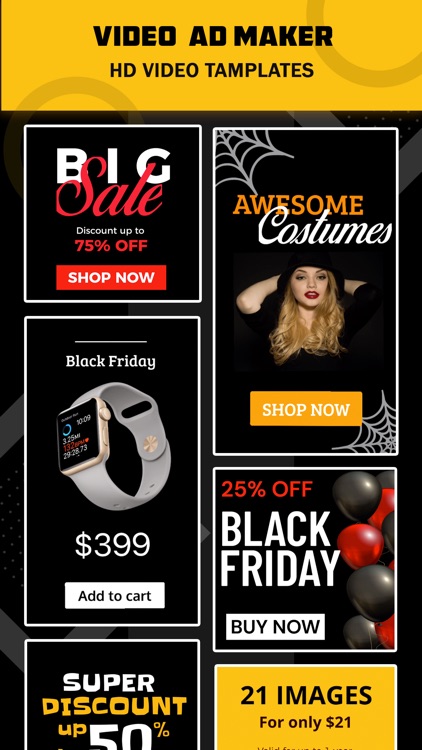Click the HD Video Tamplates subtitle
This screenshot has height=750, width=422.
[211, 70]
